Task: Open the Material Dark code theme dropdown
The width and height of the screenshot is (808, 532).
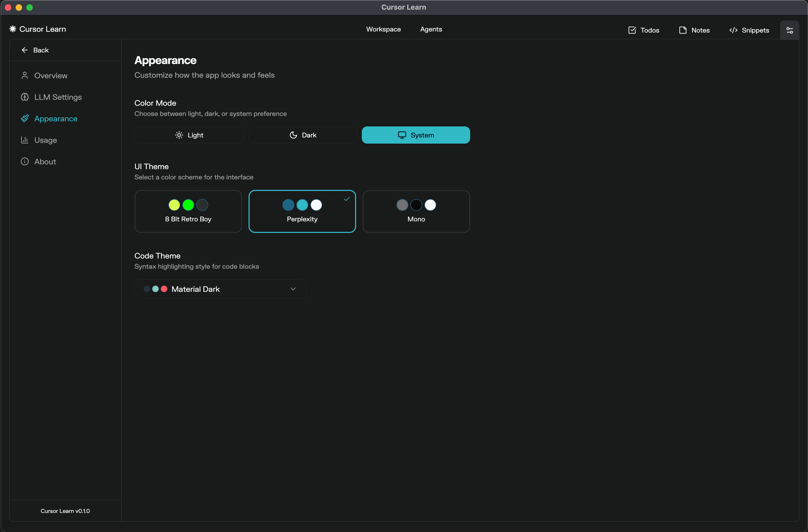Action: pyautogui.click(x=220, y=289)
